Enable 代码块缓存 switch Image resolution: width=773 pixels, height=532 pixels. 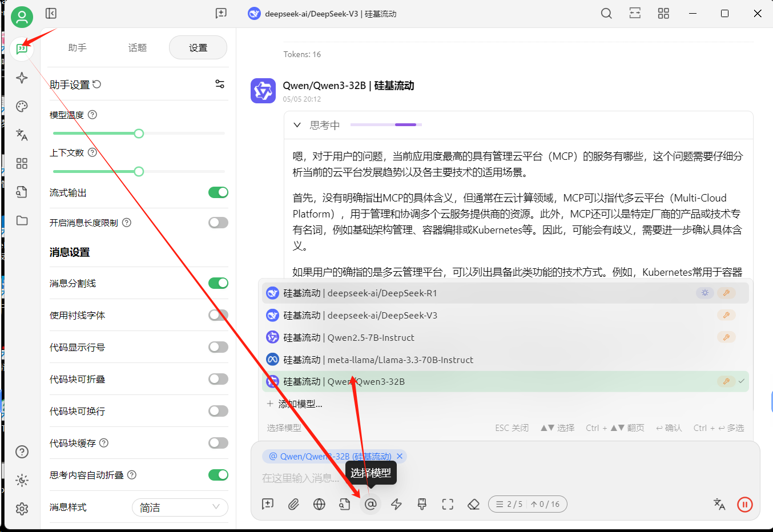point(218,443)
